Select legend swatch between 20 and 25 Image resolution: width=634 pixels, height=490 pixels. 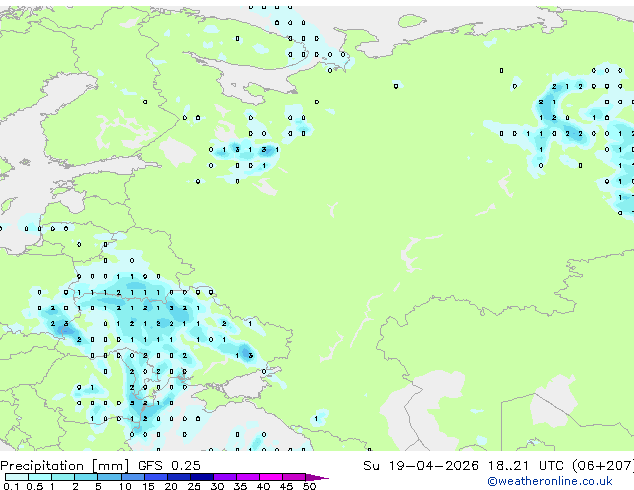coord(179,477)
